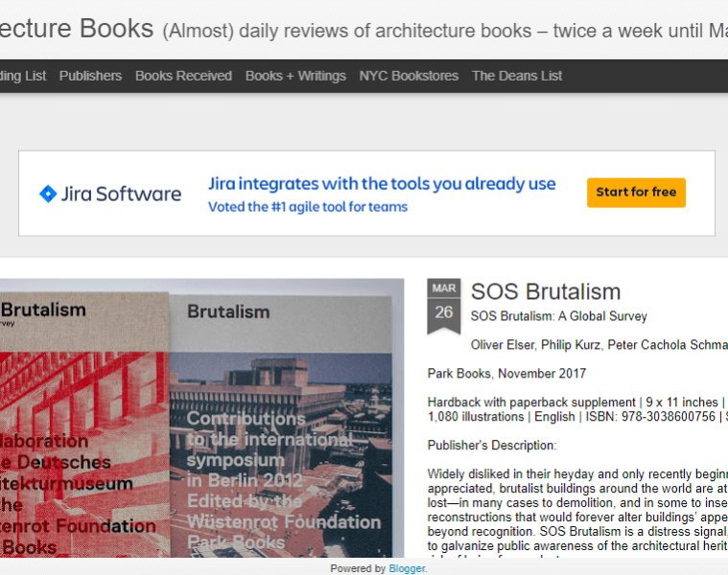Screen dimensions: 728x575
Task: Open The Deans List page
Action: pos(517,76)
